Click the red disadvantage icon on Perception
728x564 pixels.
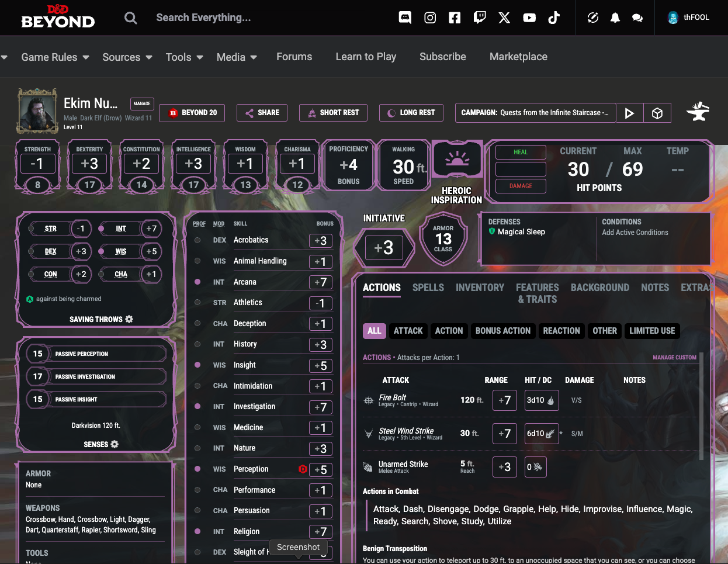coord(303,469)
